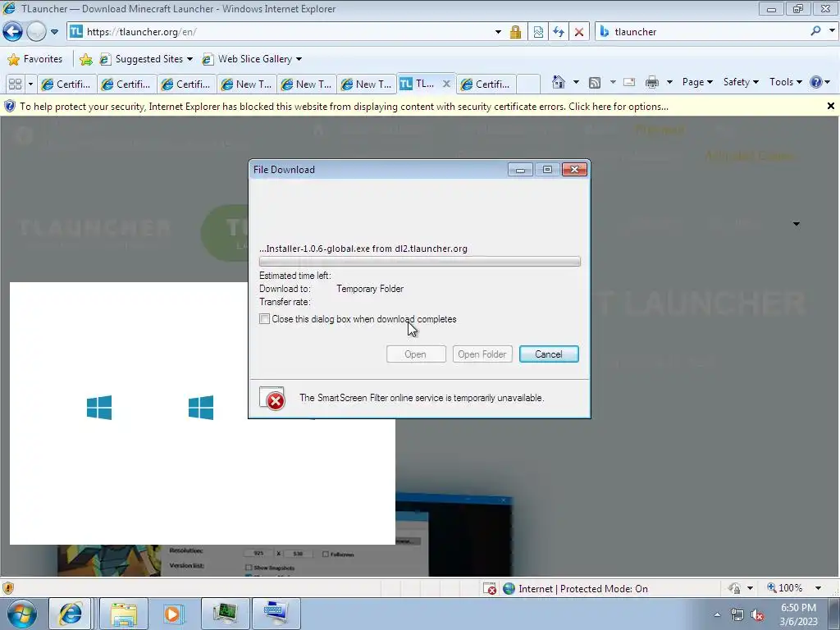The image size is (840, 630).
Task: Click the muted volume tray icon
Action: (757, 614)
